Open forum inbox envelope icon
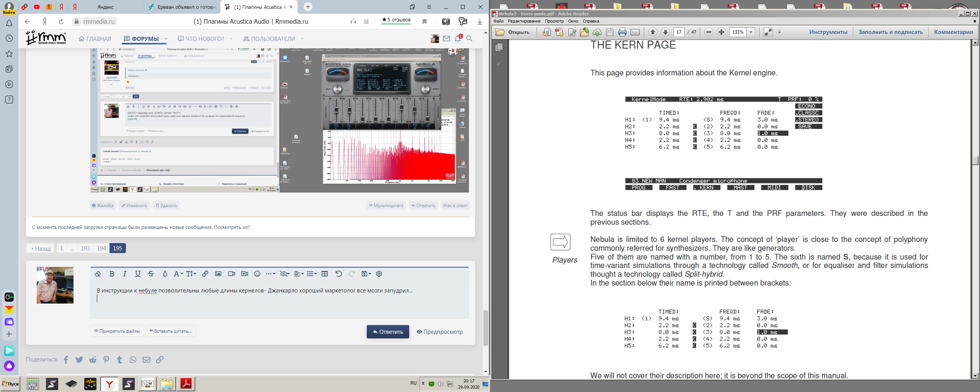 tap(446, 39)
